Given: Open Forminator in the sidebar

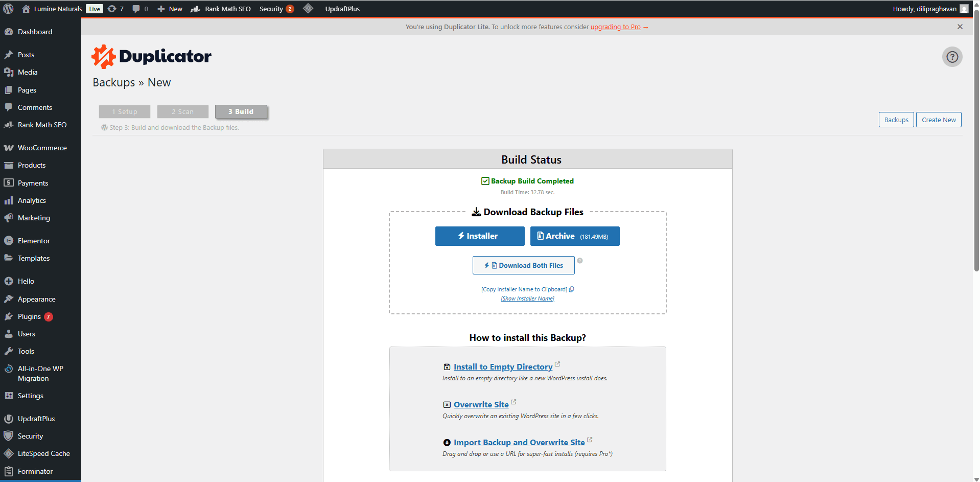Looking at the screenshot, I should pos(40,471).
